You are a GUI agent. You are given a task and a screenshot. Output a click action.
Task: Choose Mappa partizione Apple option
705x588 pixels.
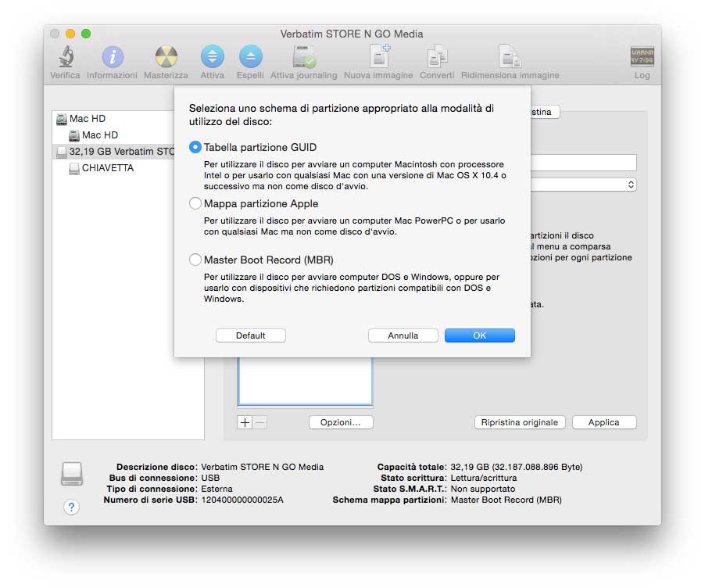pos(195,203)
